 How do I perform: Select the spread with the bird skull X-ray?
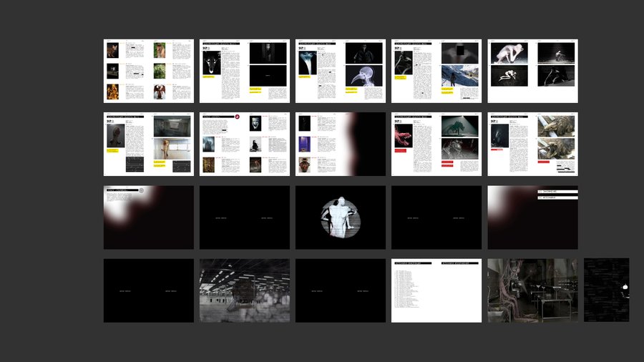pos(341,71)
